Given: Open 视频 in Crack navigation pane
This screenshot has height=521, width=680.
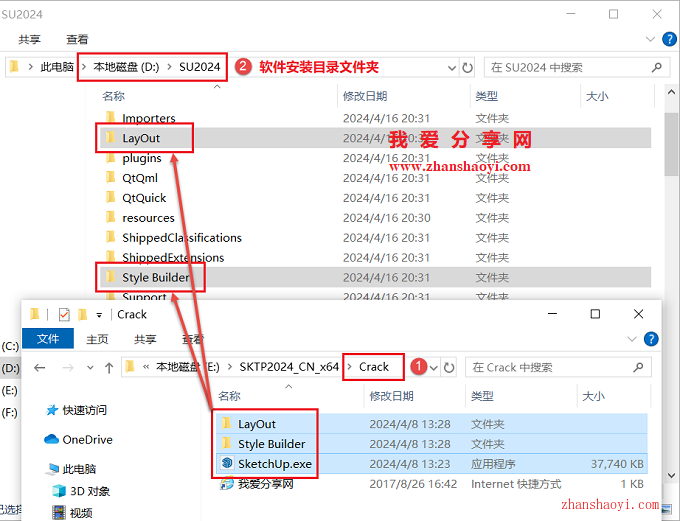Looking at the screenshot, I should click(81, 513).
